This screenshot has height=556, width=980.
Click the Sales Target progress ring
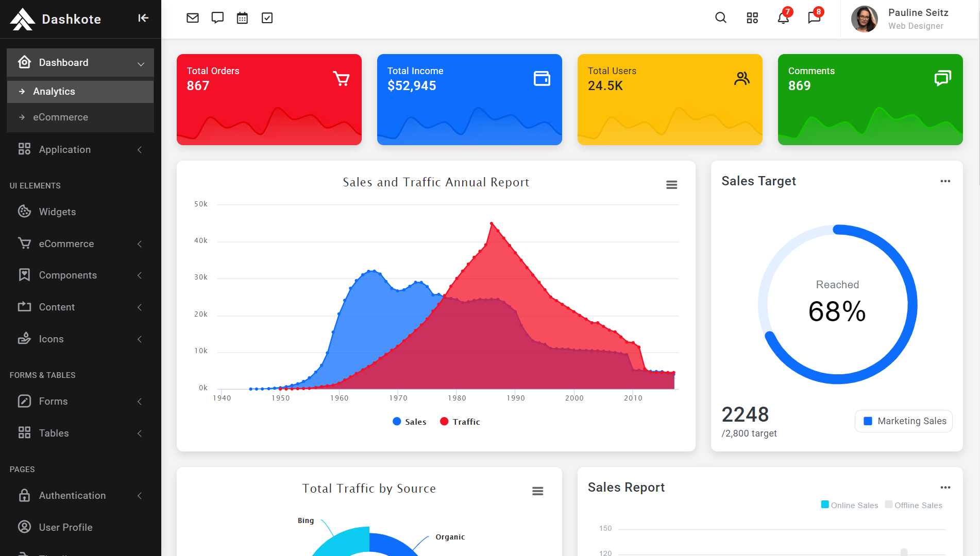coord(837,304)
